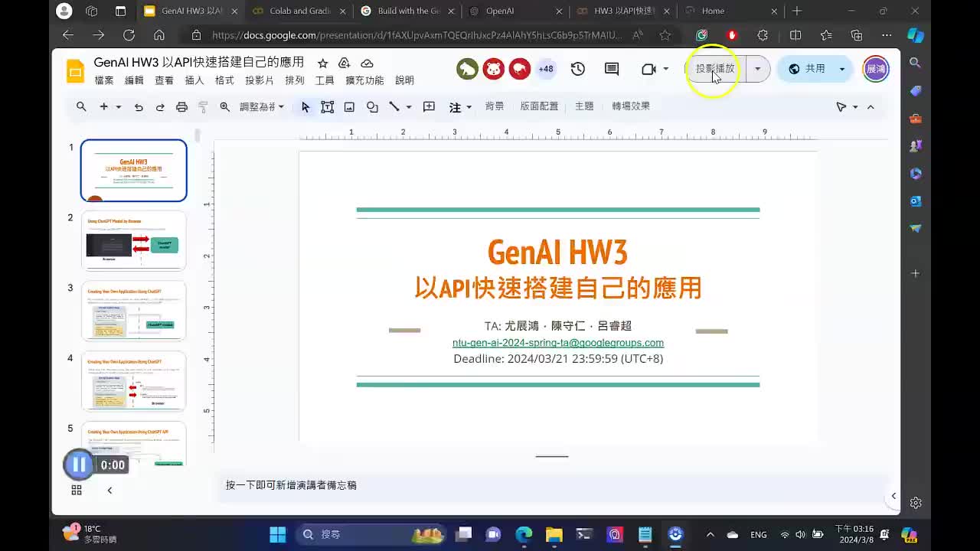Select the arrow cursor tool
Viewport: 980px width, 551px height.
[305, 107]
